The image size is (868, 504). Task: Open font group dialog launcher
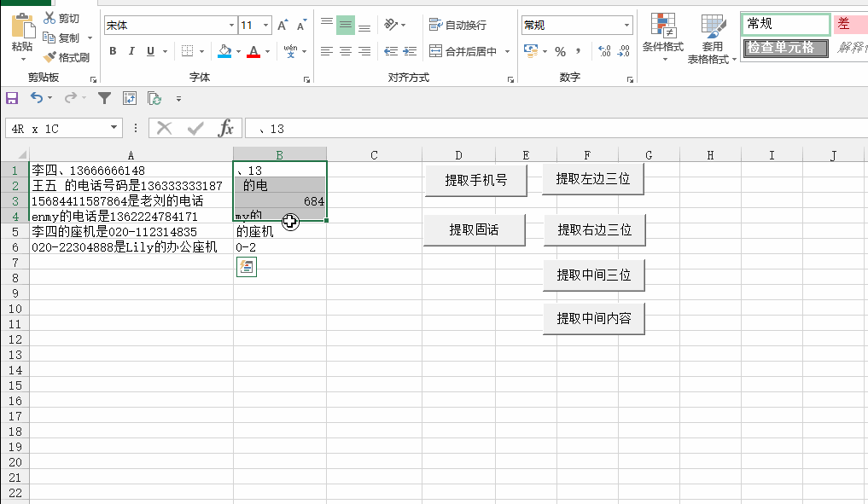click(x=306, y=79)
